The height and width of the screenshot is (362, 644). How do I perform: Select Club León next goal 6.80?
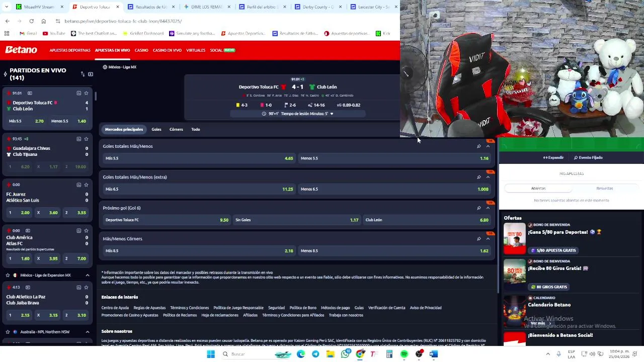pyautogui.click(x=427, y=220)
